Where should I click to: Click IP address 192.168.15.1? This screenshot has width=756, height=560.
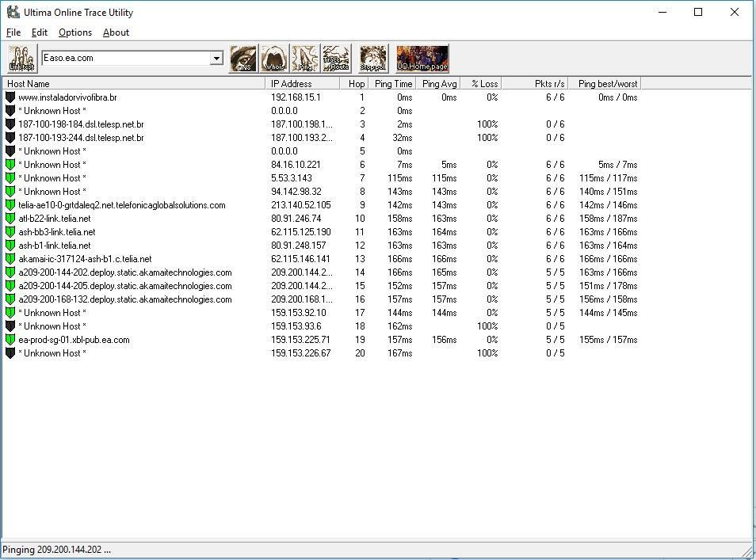pyautogui.click(x=296, y=97)
